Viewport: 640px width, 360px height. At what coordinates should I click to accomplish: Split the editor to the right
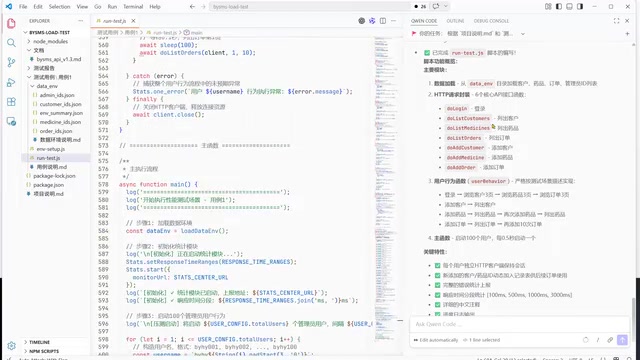(x=383, y=21)
